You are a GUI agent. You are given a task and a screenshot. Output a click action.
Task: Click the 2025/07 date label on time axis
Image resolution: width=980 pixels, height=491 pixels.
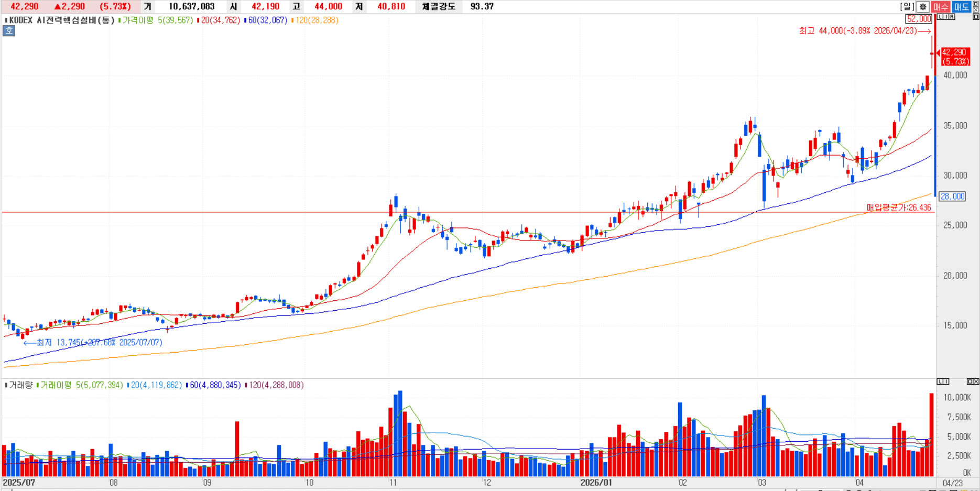(x=19, y=483)
